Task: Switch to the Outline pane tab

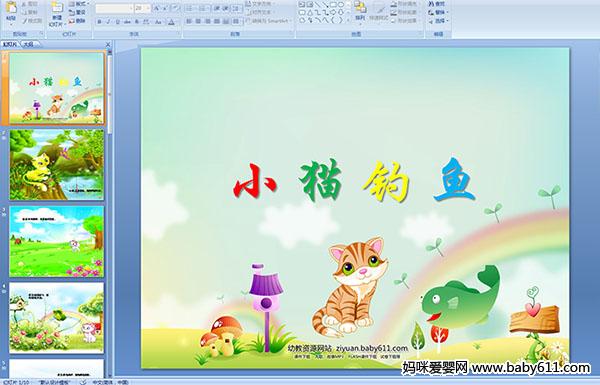Action: pos(29,45)
